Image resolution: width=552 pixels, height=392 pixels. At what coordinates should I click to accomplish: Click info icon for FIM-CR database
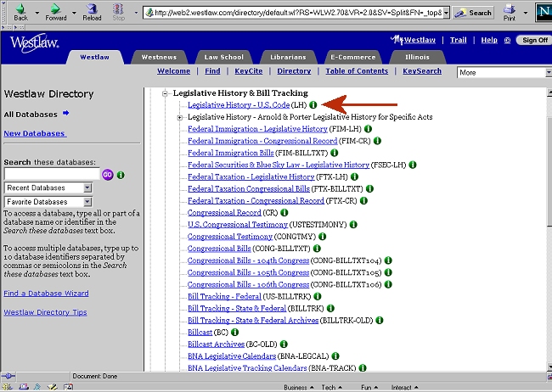[377, 141]
